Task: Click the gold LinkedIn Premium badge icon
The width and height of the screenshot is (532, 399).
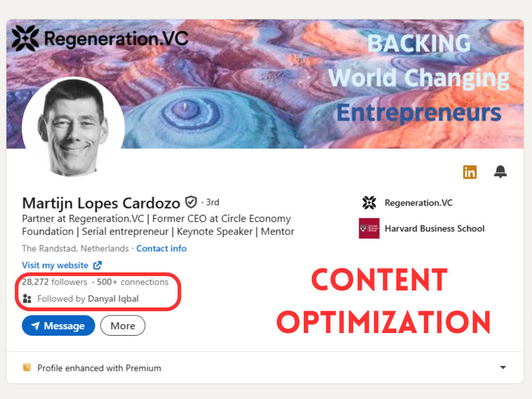Action: click(x=470, y=172)
